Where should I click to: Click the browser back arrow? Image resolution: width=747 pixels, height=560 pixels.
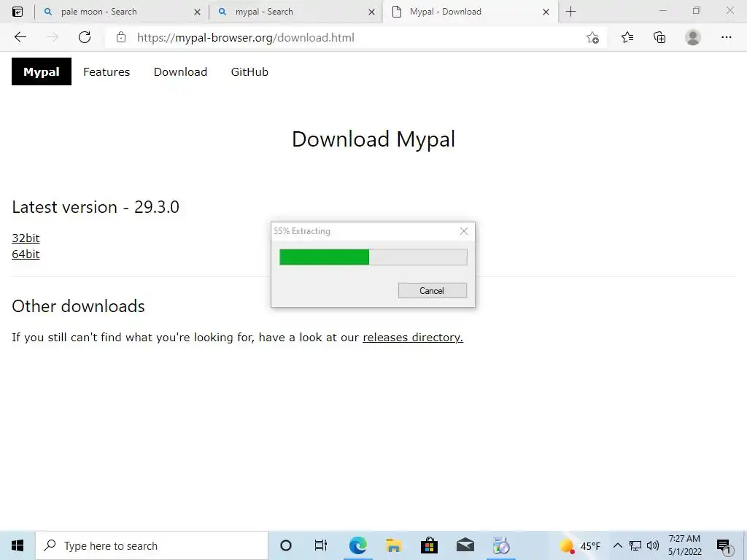click(20, 37)
